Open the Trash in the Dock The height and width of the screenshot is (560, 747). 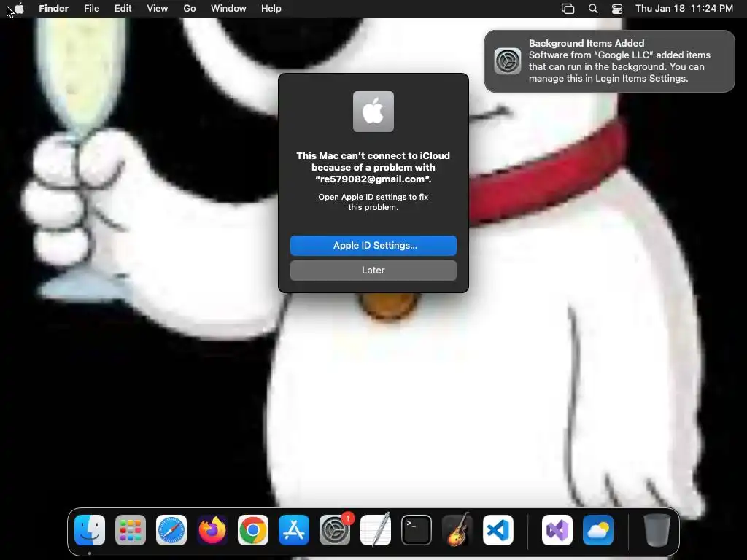pos(657,530)
